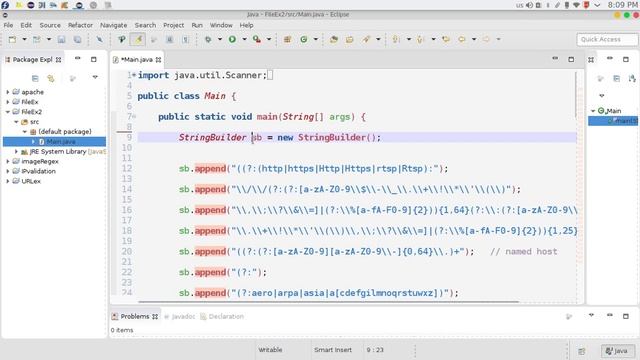Expand the JRE System Library node
This screenshot has height=360, width=640.
[x=16, y=151]
